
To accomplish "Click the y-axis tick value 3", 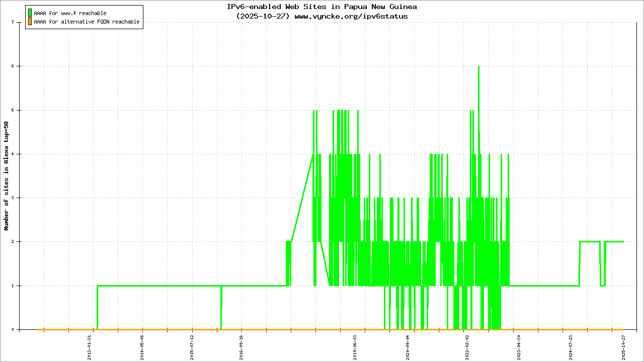I will 18,198.
